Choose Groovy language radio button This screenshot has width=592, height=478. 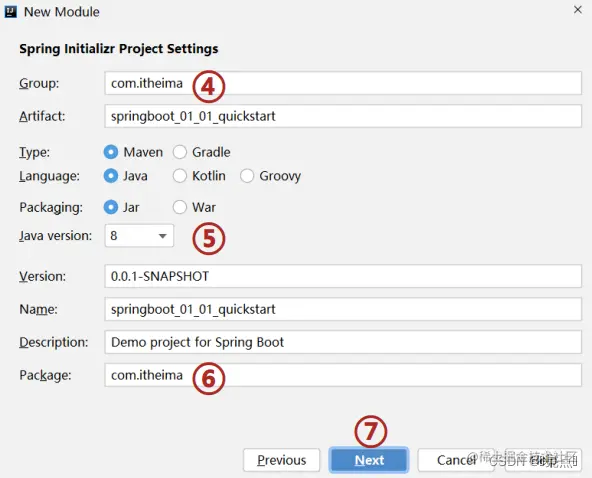(247, 176)
